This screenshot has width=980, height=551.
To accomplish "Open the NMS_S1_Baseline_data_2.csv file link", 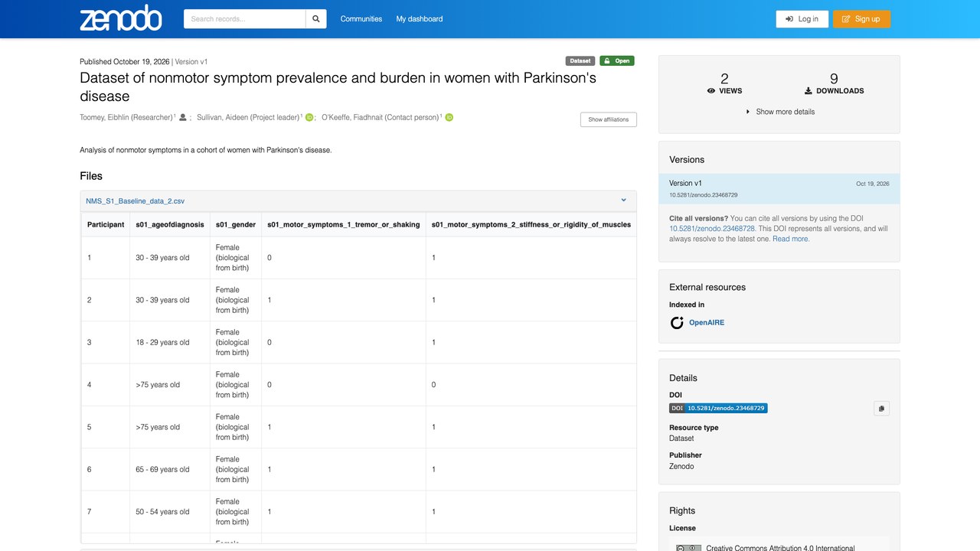I will tap(136, 201).
